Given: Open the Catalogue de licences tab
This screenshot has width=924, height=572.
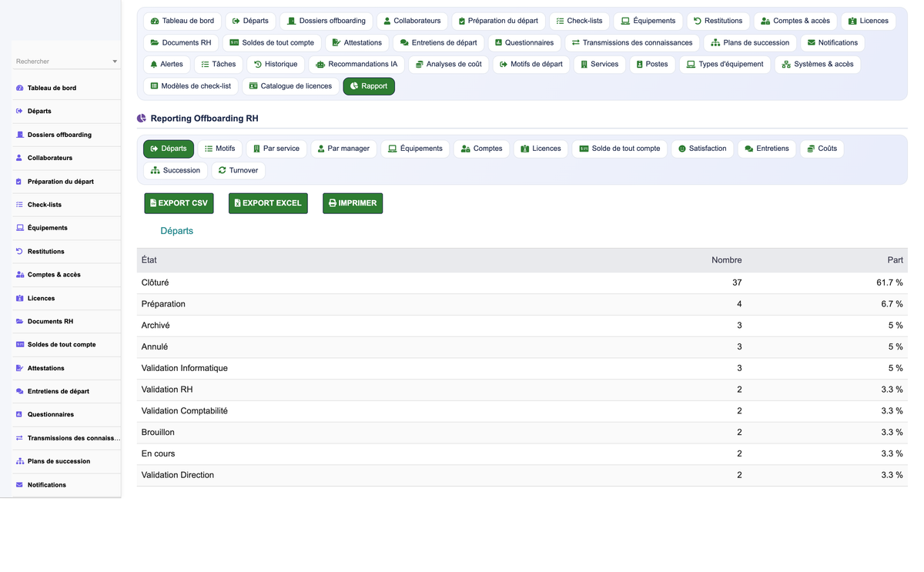Looking at the screenshot, I should pos(290,86).
